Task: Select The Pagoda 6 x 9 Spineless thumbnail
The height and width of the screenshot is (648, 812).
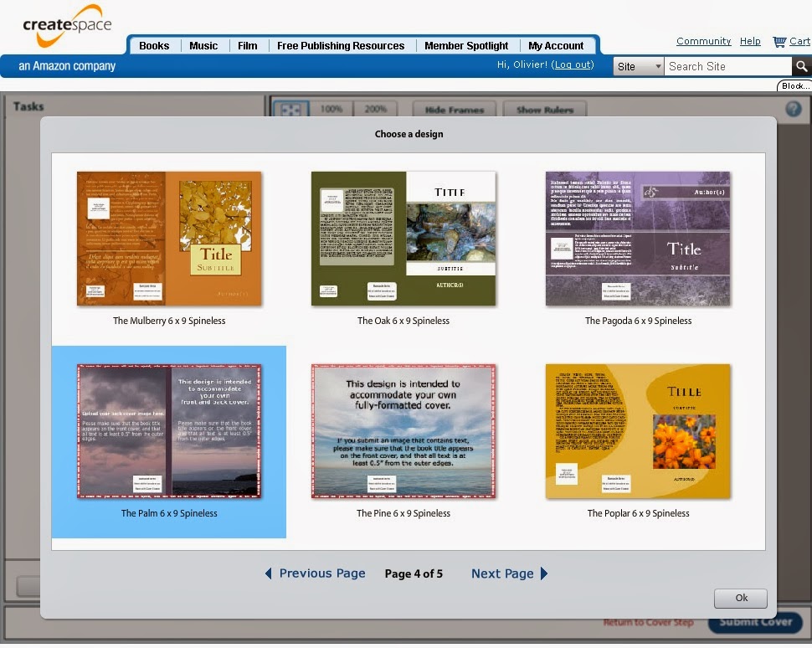Action: coord(638,239)
